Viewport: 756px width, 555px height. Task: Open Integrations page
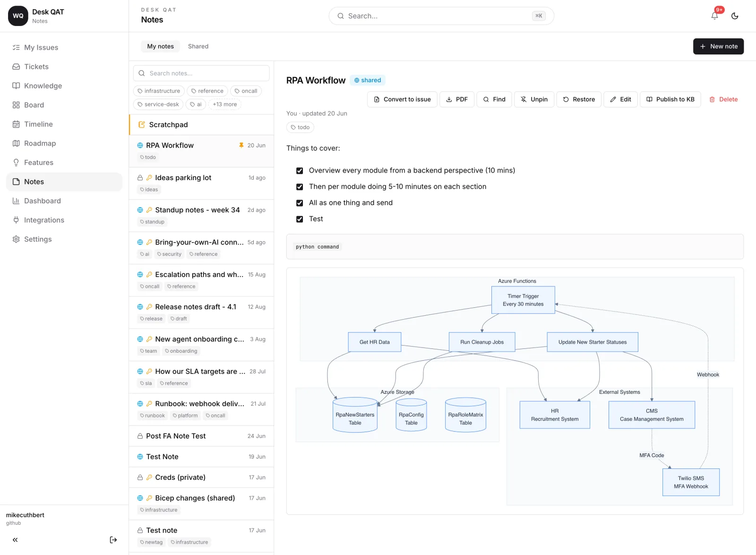[x=64, y=220]
